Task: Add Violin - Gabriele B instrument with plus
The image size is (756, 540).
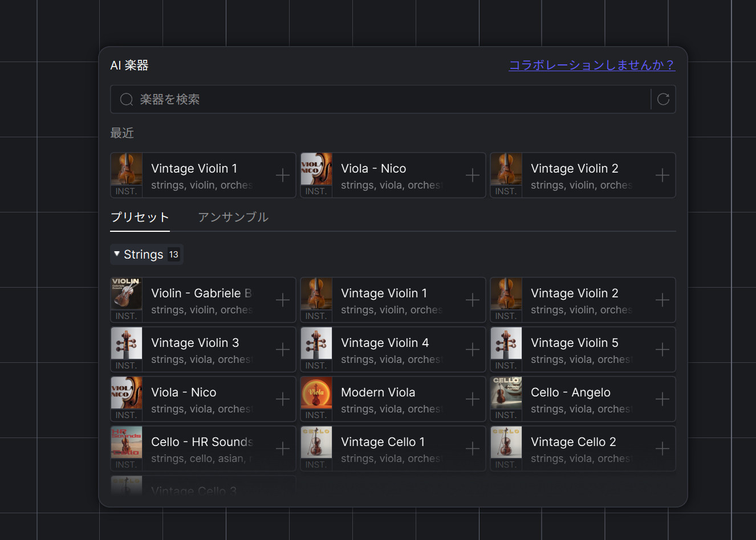Action: point(283,300)
